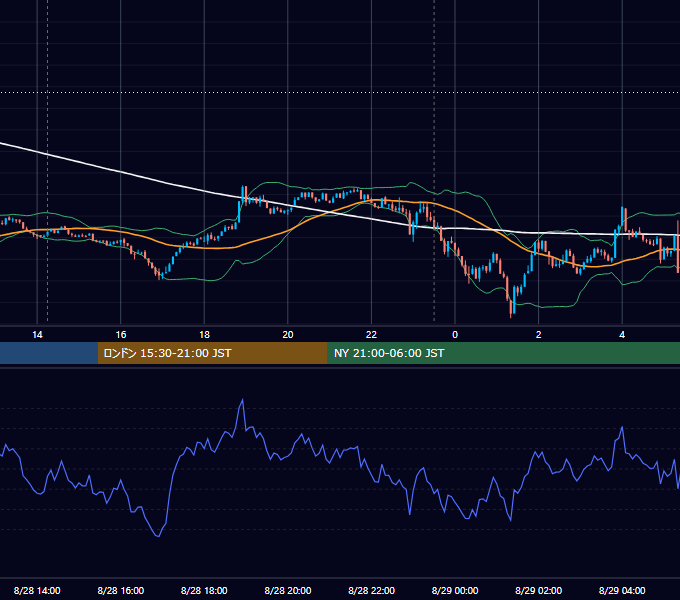680x600 pixels.
Task: Click the hour label 0 on price axis
Action: click(x=455, y=335)
